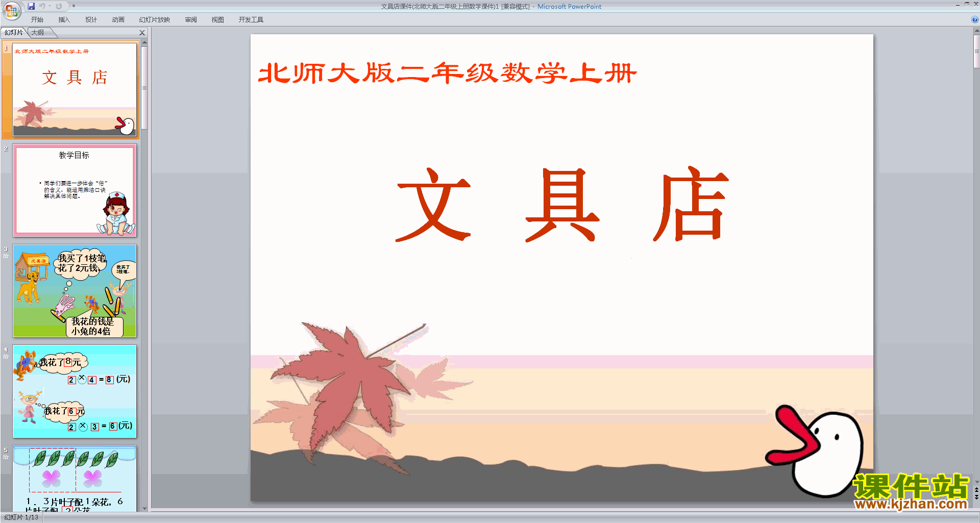Click the Next Slide double-arrow button
The image size is (980, 523).
[x=976, y=497]
